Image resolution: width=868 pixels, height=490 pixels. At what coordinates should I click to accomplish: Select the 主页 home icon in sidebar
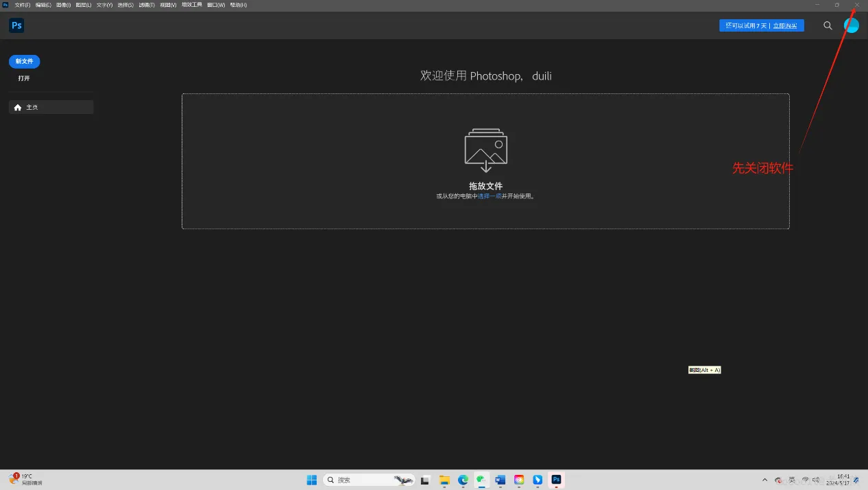18,108
